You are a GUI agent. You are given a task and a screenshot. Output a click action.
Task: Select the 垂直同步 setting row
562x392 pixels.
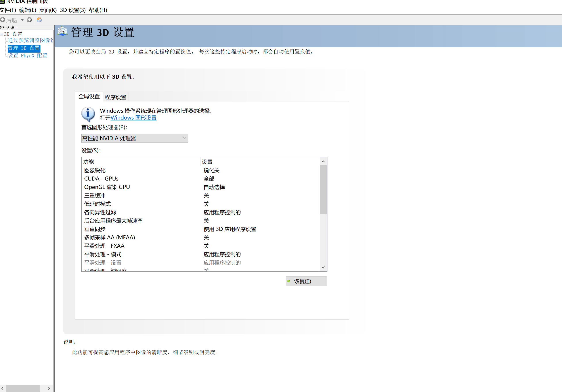95,229
